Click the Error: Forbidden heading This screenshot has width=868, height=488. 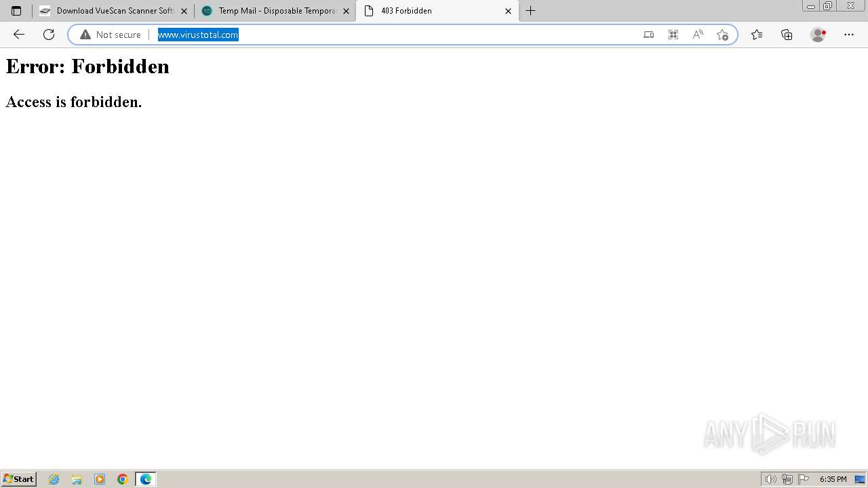[x=87, y=66]
